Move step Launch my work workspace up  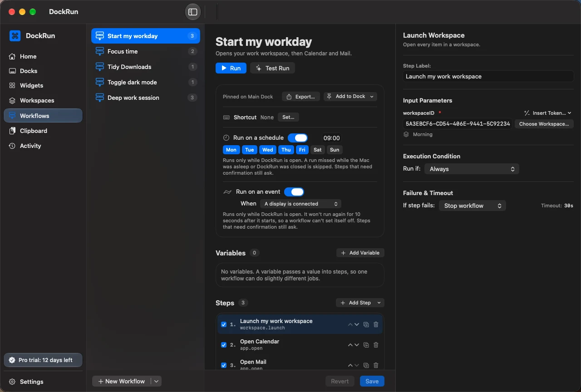click(x=350, y=324)
